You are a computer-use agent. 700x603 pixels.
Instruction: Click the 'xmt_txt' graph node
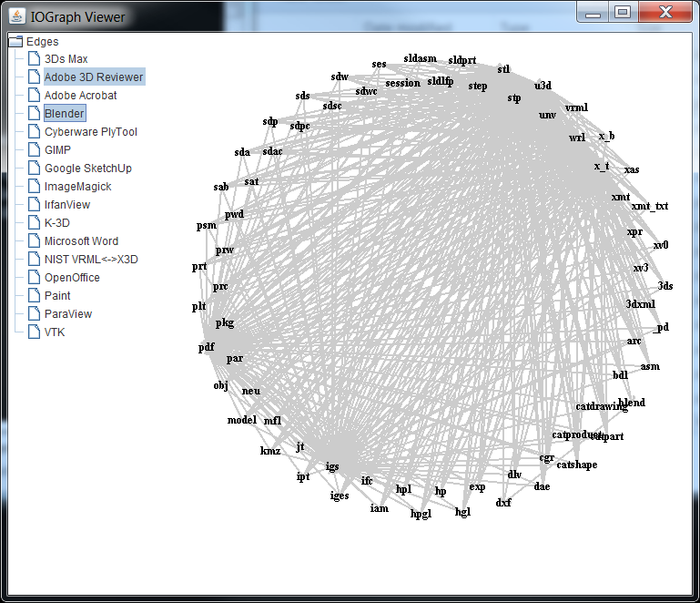650,206
